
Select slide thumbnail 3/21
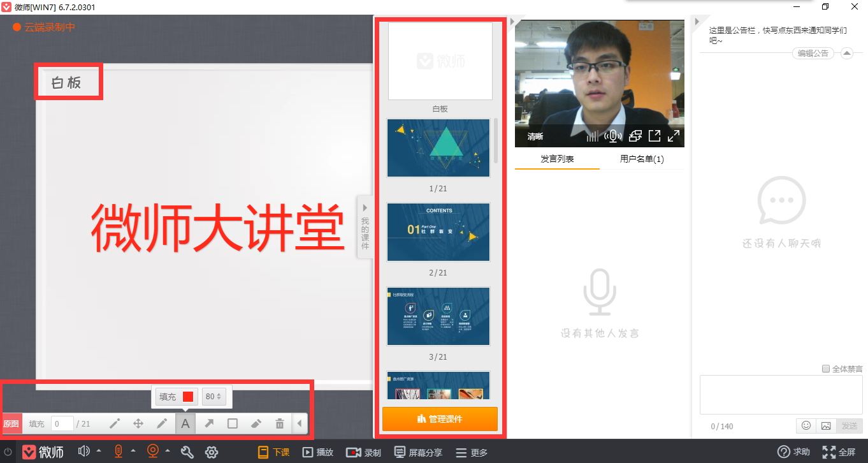pos(439,316)
